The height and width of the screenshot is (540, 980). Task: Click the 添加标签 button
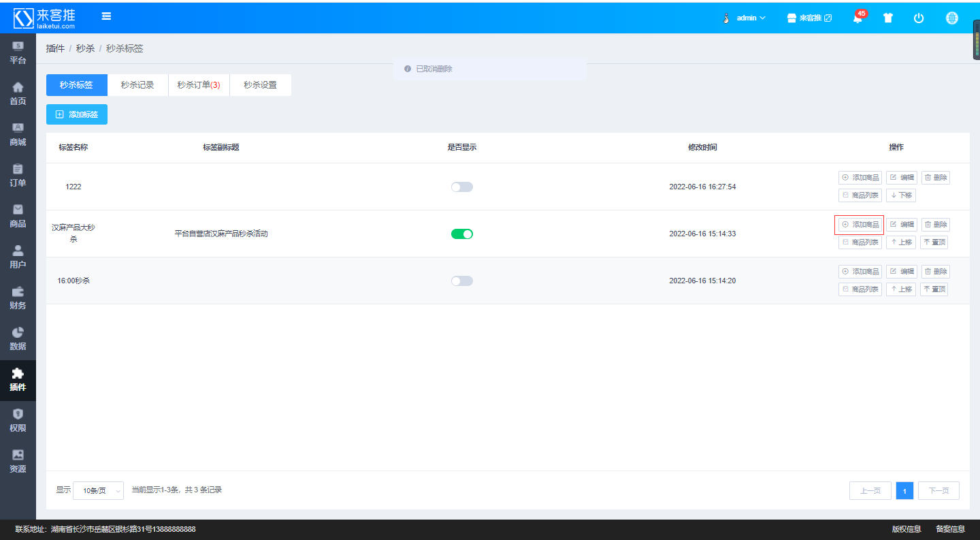point(77,114)
